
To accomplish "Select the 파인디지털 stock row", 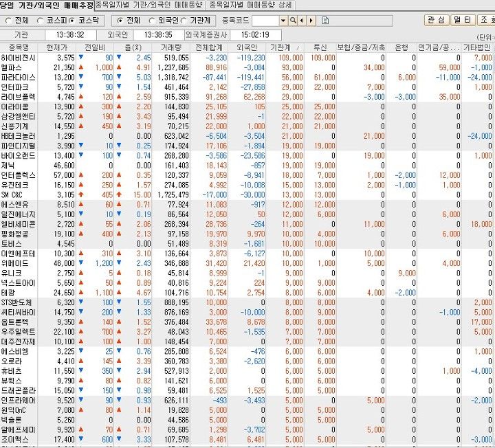I will pyautogui.click(x=246, y=146).
